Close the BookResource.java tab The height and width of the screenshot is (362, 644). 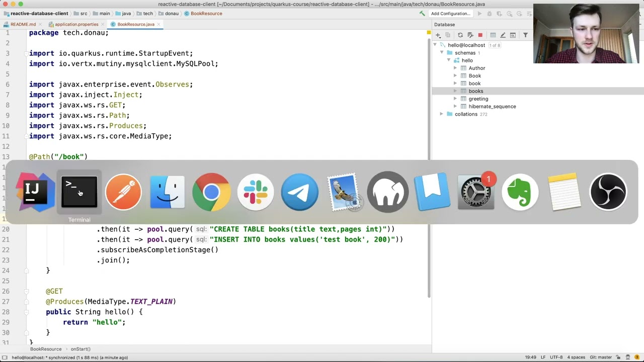coord(159,24)
